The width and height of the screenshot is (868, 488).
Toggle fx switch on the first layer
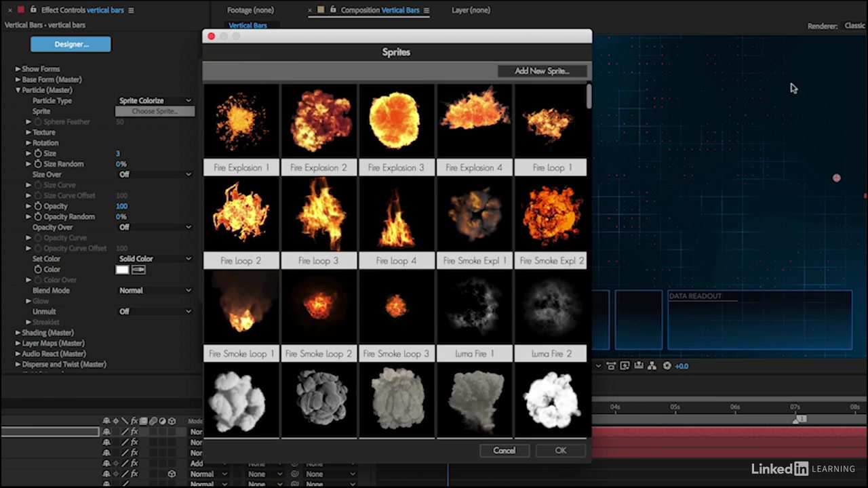(x=134, y=432)
